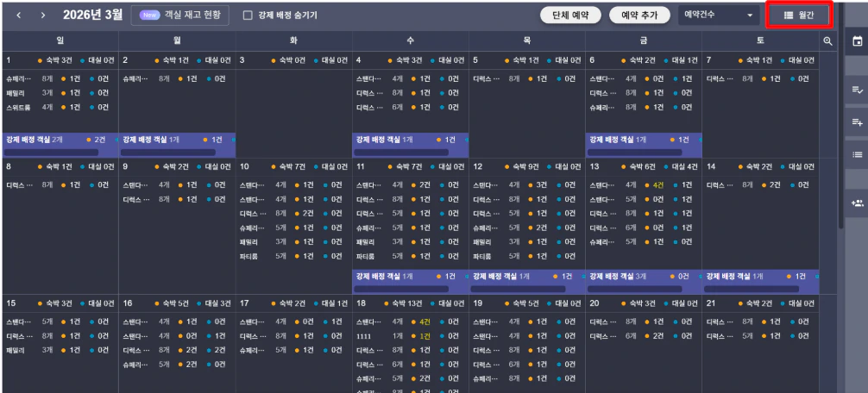
Task: Open the 강제 배정 객실 1개 bar on day 14
Action: 761,281
